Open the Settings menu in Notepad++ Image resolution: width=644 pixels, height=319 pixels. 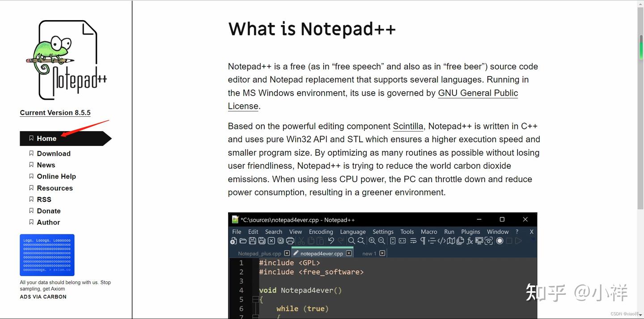coord(383,232)
